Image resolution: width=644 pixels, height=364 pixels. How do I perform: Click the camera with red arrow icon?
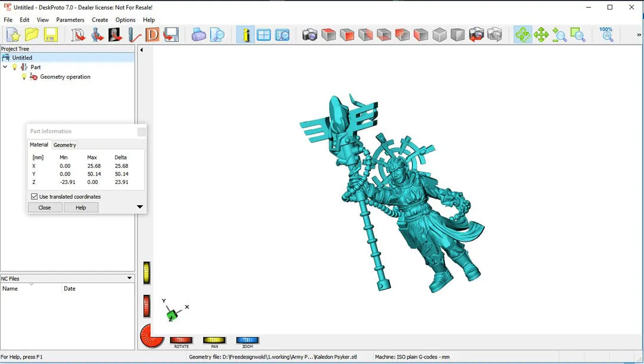tap(476, 35)
